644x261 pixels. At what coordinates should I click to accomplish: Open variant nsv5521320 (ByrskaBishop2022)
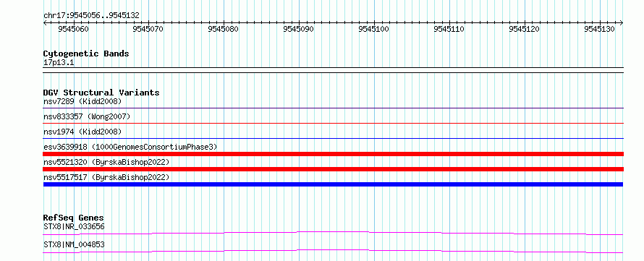(106, 162)
